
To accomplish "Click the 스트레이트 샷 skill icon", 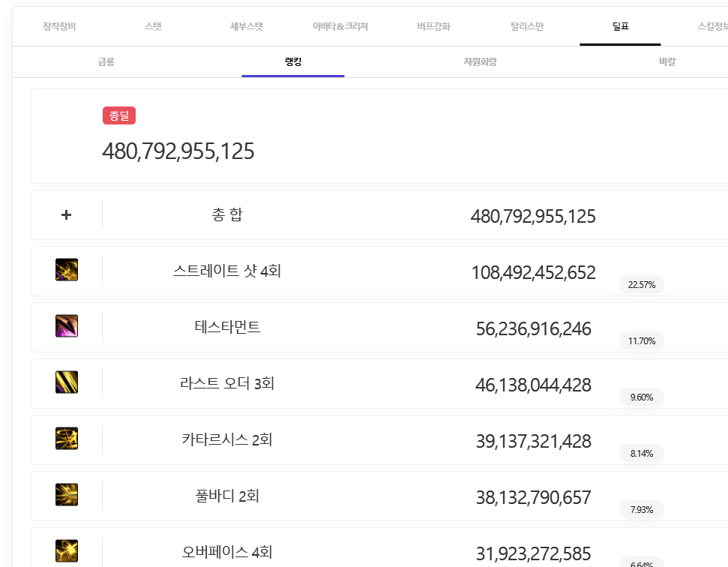I will pyautogui.click(x=67, y=270).
